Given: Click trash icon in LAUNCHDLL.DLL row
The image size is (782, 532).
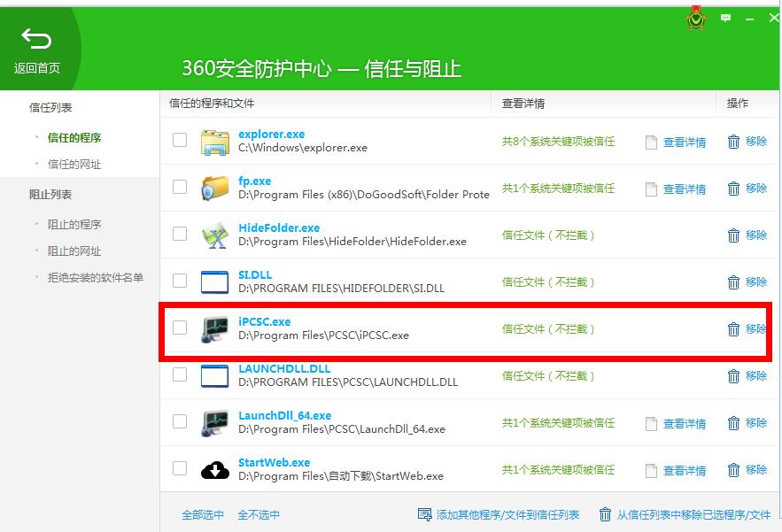Looking at the screenshot, I should pos(733,376).
